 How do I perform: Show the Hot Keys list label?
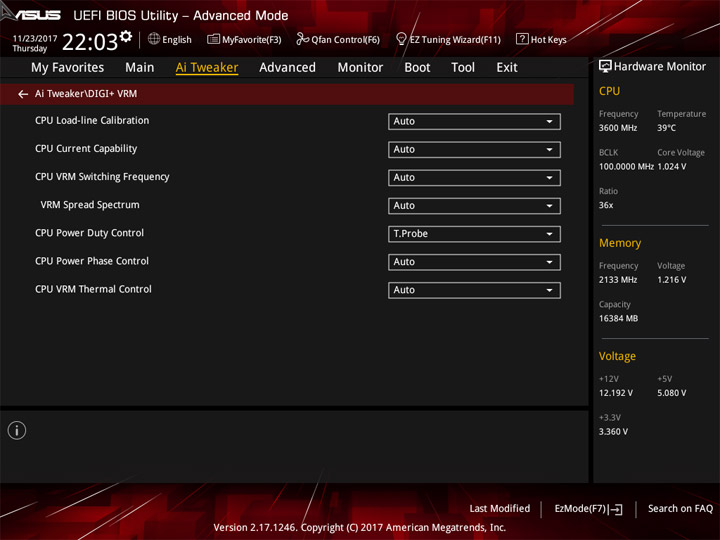coord(548,40)
